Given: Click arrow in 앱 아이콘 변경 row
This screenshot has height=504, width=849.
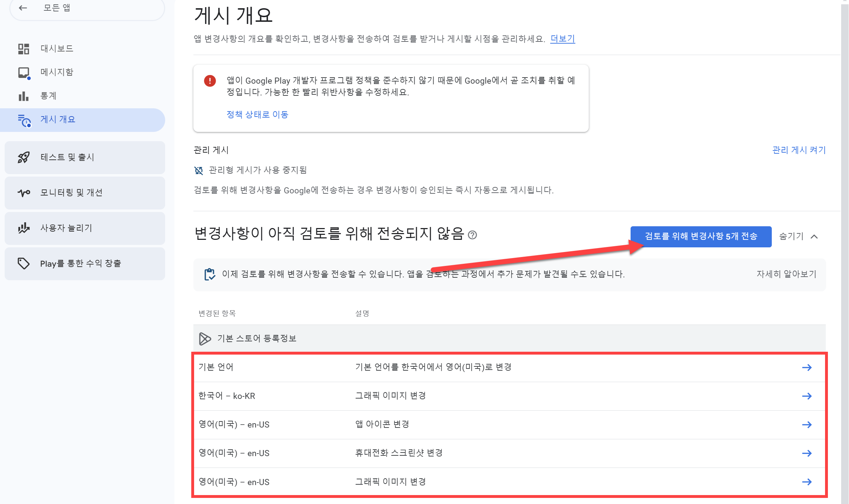Looking at the screenshot, I should [x=806, y=425].
